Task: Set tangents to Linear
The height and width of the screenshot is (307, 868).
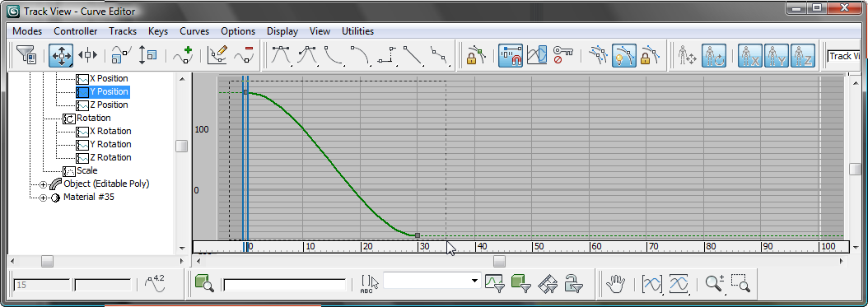Action: pos(413,55)
